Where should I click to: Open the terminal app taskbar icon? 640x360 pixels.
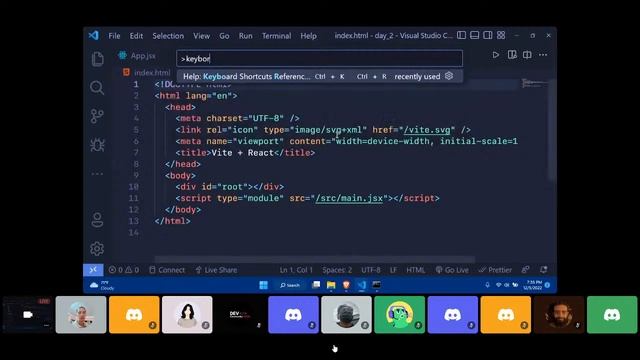(x=376, y=285)
